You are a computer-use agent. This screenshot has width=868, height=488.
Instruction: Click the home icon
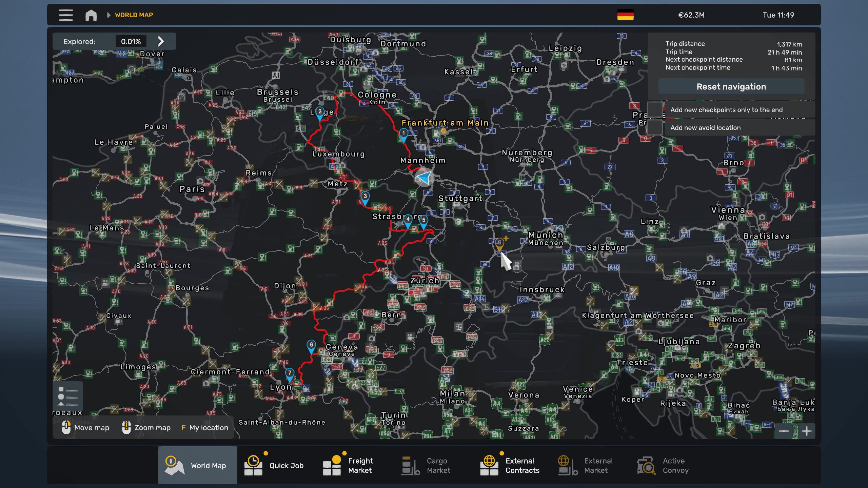[x=91, y=15]
